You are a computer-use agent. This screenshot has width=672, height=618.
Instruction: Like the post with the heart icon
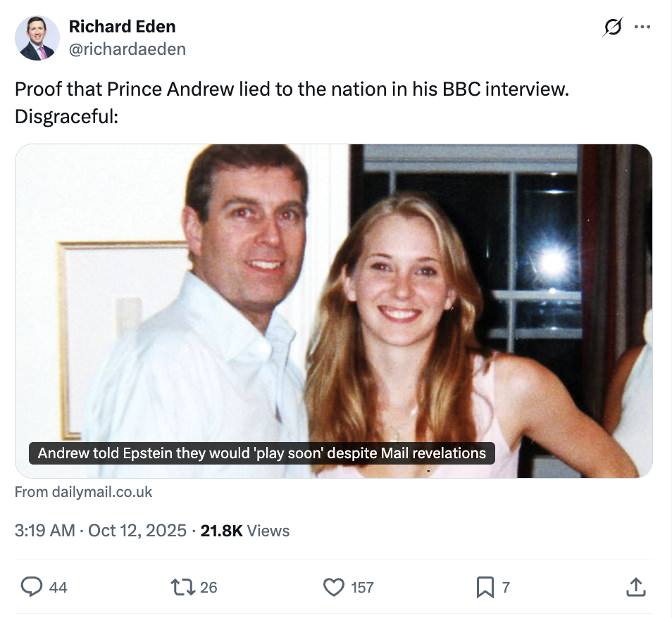point(332,586)
